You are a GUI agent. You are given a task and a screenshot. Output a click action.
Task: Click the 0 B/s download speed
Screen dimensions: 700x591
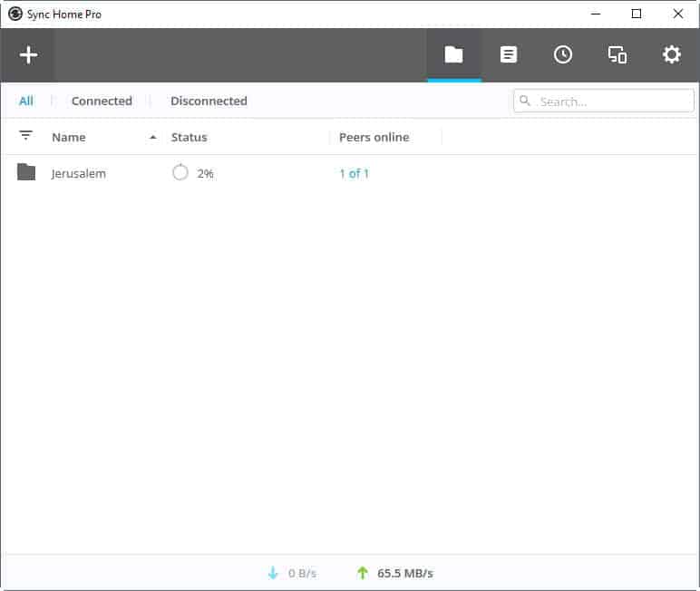pos(302,573)
